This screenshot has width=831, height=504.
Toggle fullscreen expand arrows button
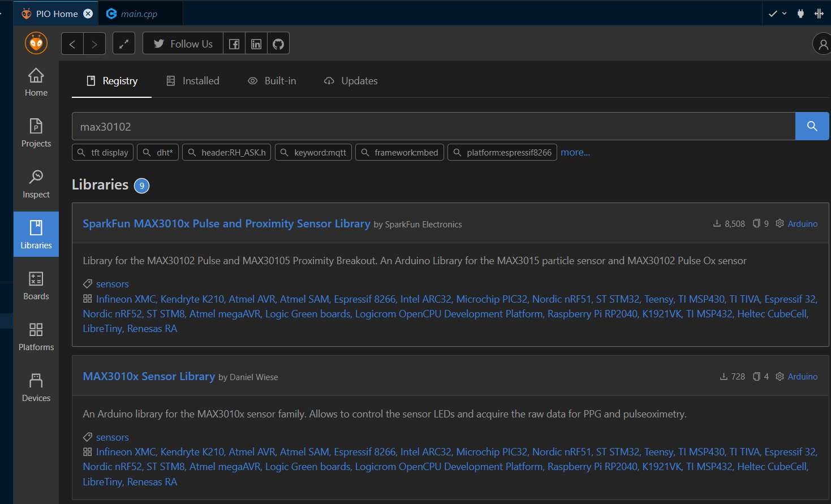point(124,44)
